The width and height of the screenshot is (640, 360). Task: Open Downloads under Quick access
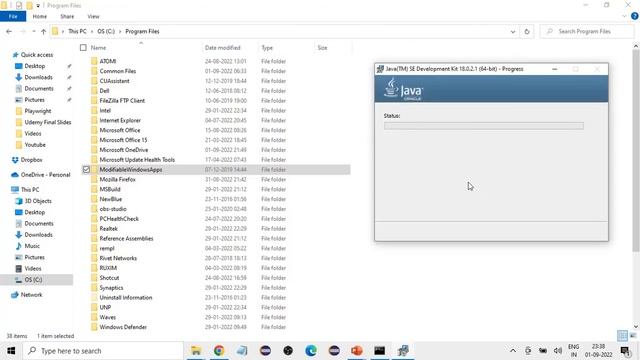(38, 77)
